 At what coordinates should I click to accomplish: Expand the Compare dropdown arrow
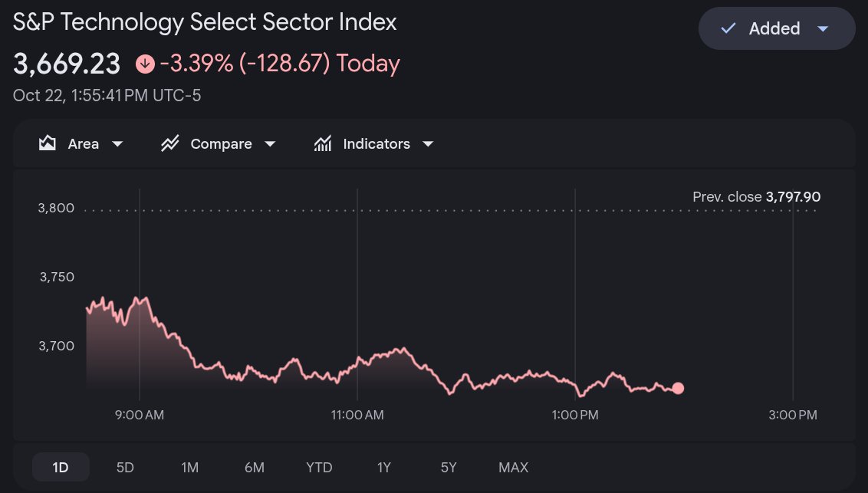tap(270, 144)
